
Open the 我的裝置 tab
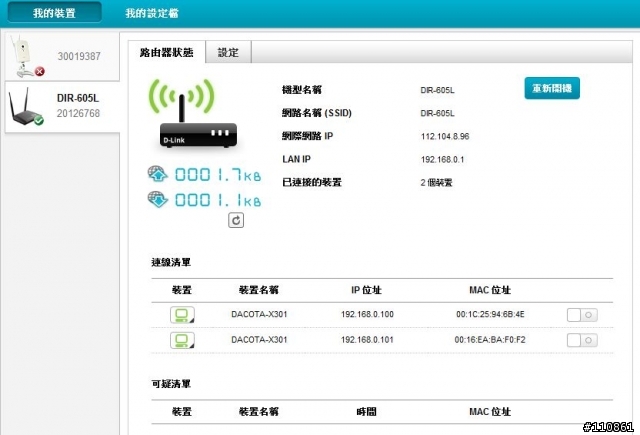[55, 13]
